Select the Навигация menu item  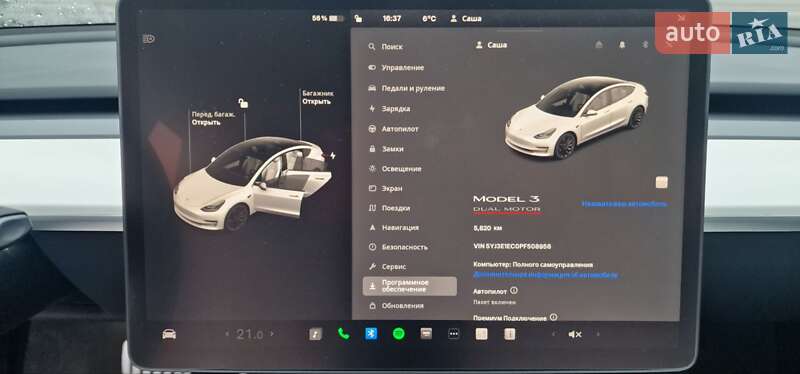coord(393,228)
